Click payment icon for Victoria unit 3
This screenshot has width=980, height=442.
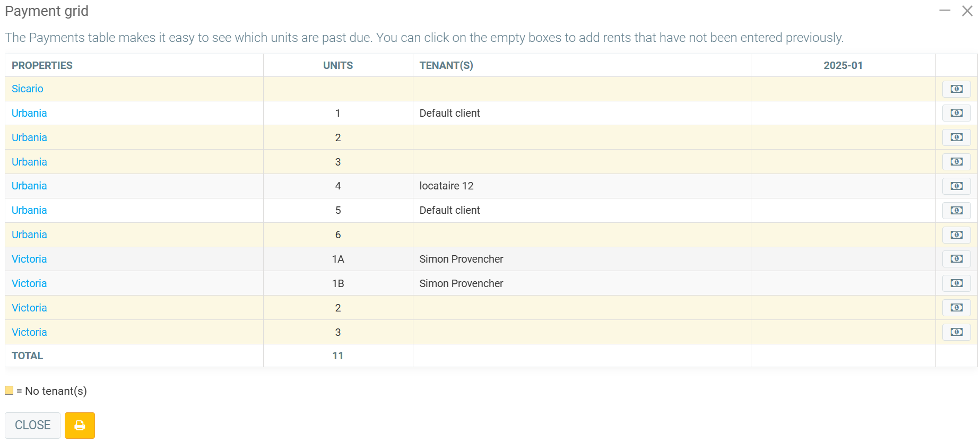pyautogui.click(x=956, y=332)
